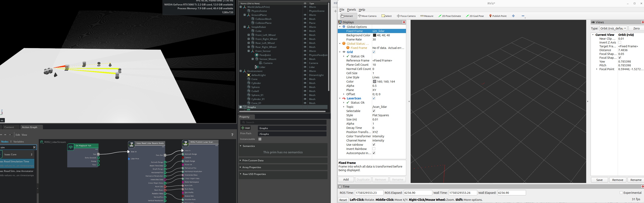Hide the SimpleRobot prim with its eye icon
This screenshot has height=203, width=644.
[305, 27]
